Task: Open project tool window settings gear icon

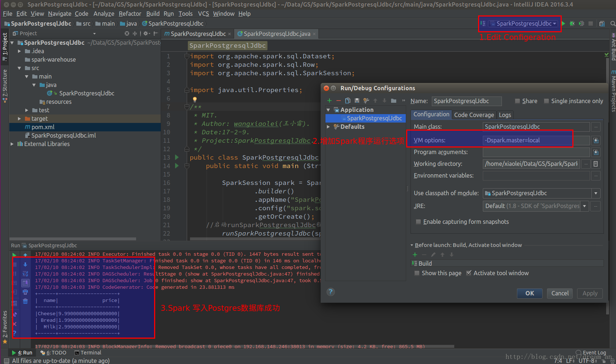Action: coord(146,33)
